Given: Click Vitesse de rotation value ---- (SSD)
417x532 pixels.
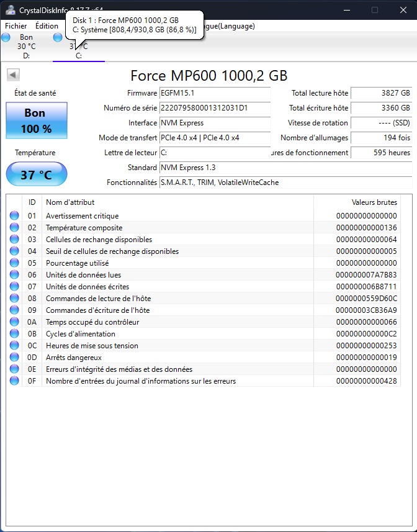Looking at the screenshot, I should click(382, 123).
